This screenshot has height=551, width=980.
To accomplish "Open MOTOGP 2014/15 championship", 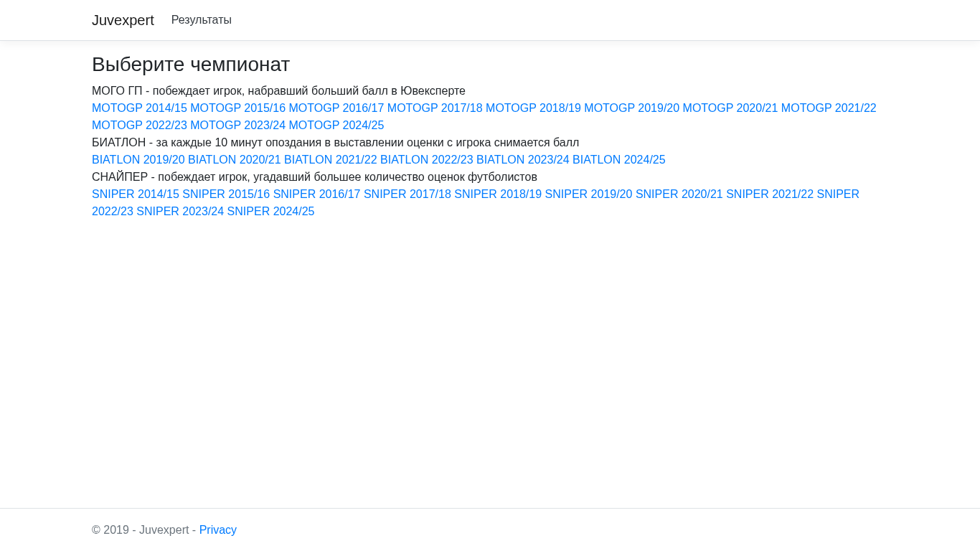I will point(139,108).
